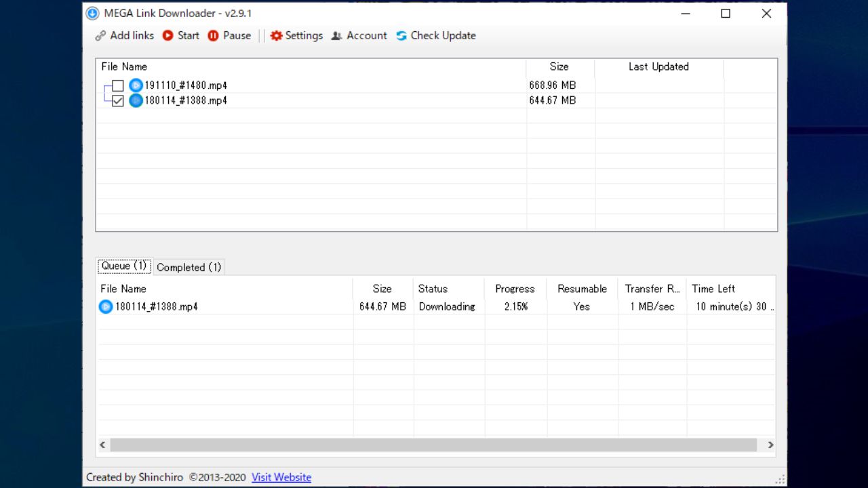Close the MEGA Link Downloader window
The height and width of the screenshot is (488, 868).
[x=766, y=14]
